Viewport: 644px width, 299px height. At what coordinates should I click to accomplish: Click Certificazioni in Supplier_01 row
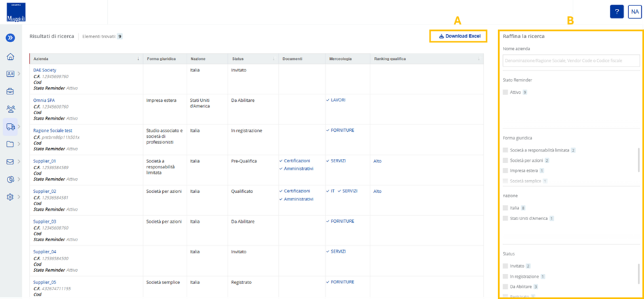pyautogui.click(x=297, y=161)
